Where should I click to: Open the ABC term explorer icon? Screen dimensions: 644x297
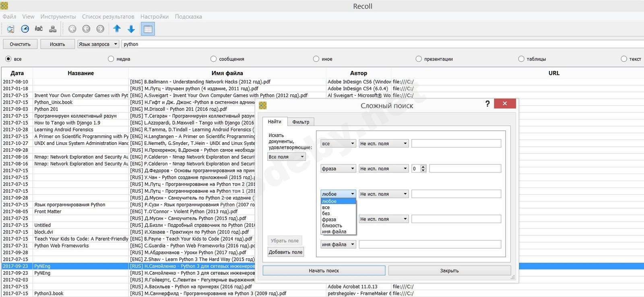point(39,29)
